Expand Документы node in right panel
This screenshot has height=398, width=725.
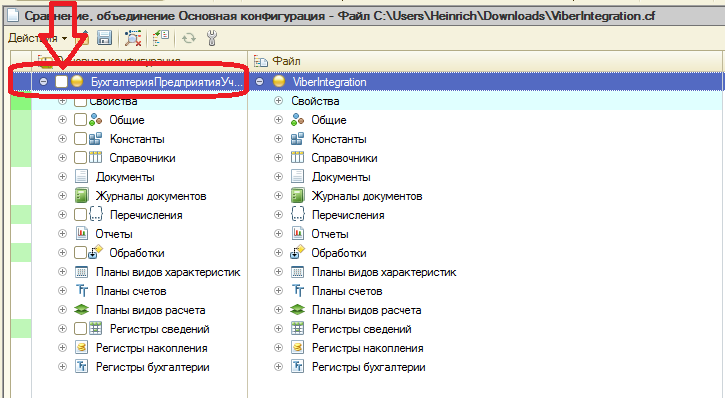click(278, 177)
